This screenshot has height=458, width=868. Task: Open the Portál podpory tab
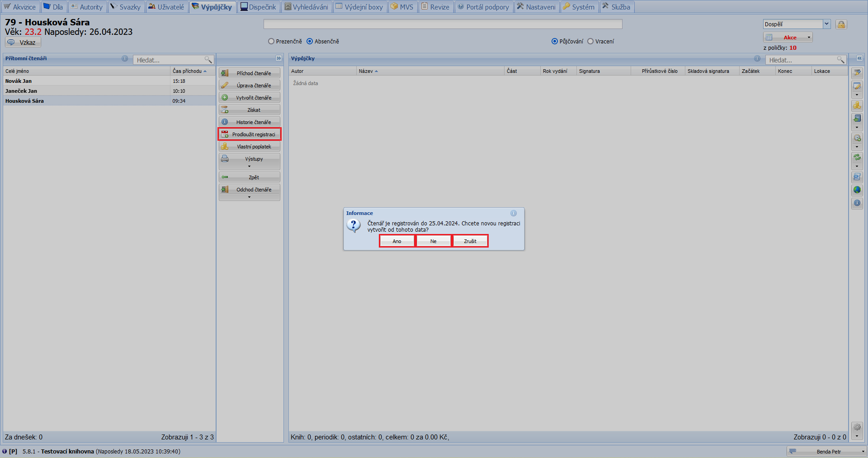(483, 7)
